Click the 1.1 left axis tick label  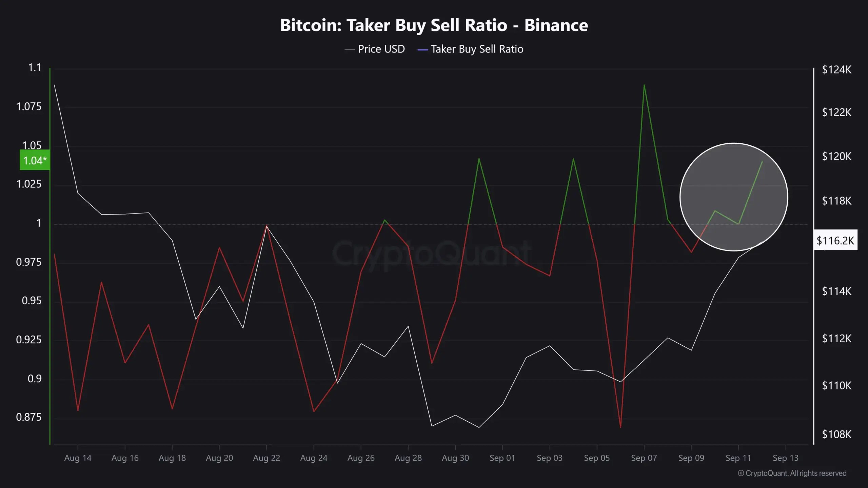[x=34, y=68]
